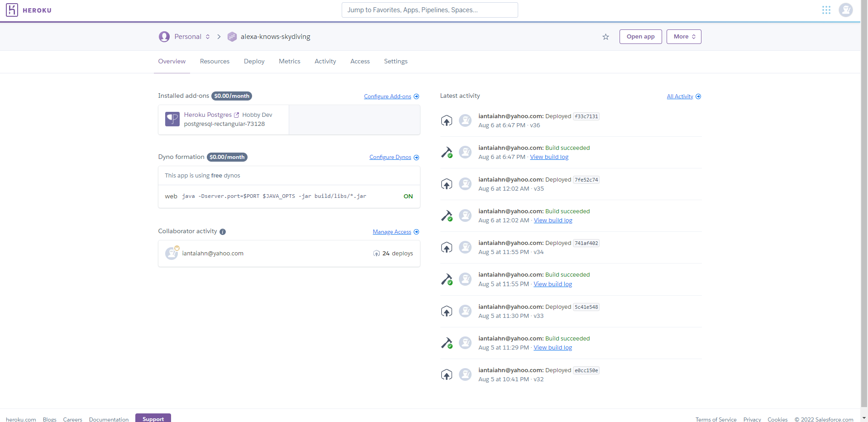
Task: Click deploy icon for v36 release
Action: 447,121
